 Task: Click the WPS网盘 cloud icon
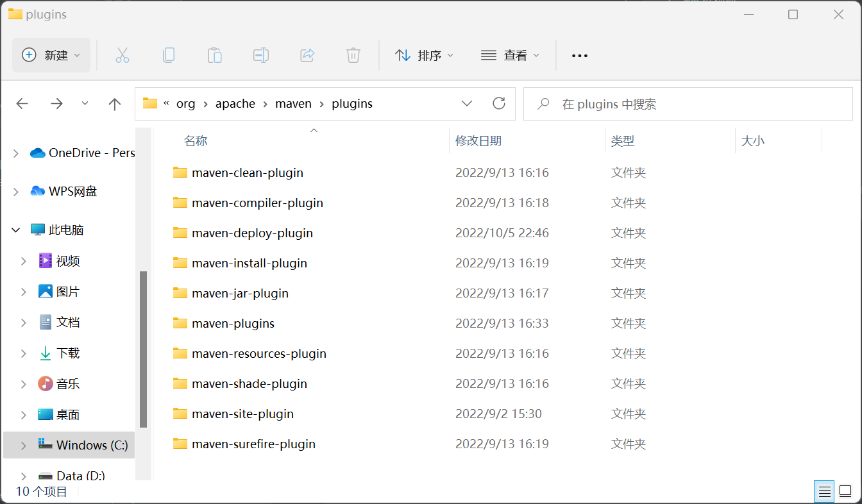pyautogui.click(x=38, y=191)
